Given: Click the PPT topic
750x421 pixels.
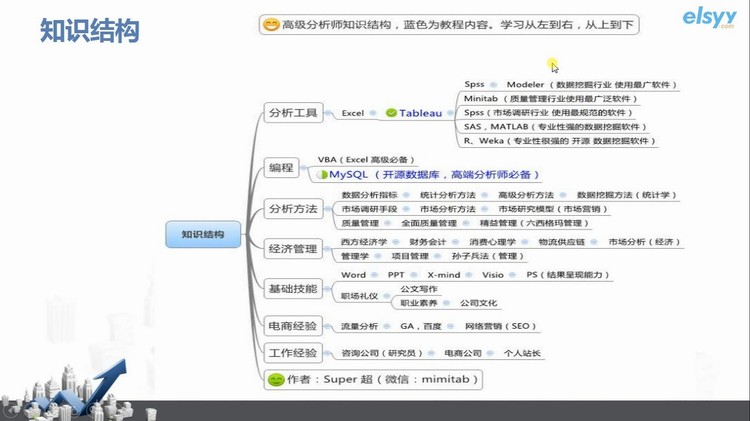Looking at the screenshot, I should point(396,275).
